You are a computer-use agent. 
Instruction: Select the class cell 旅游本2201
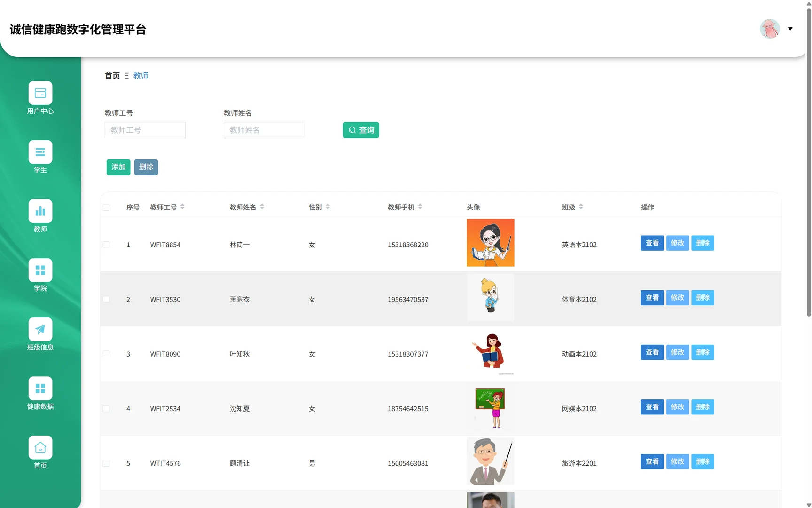[x=579, y=463]
